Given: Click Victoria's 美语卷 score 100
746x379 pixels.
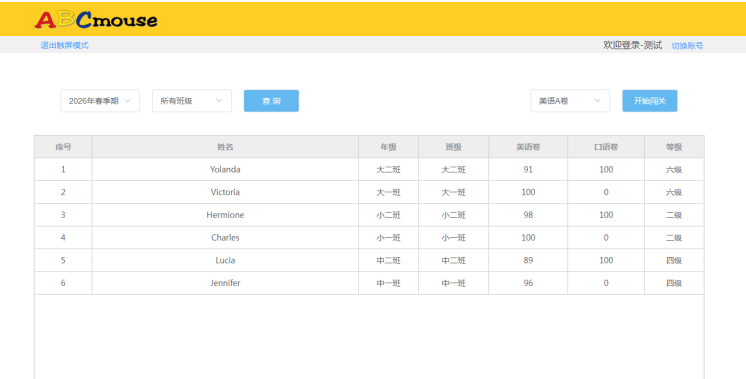Looking at the screenshot, I should [528, 192].
